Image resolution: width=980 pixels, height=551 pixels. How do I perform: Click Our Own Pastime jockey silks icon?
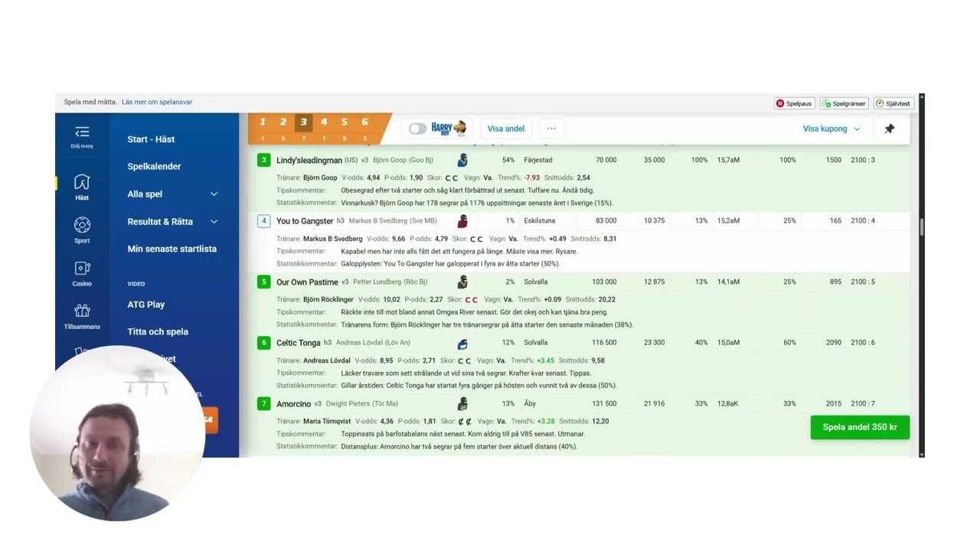[x=462, y=282]
